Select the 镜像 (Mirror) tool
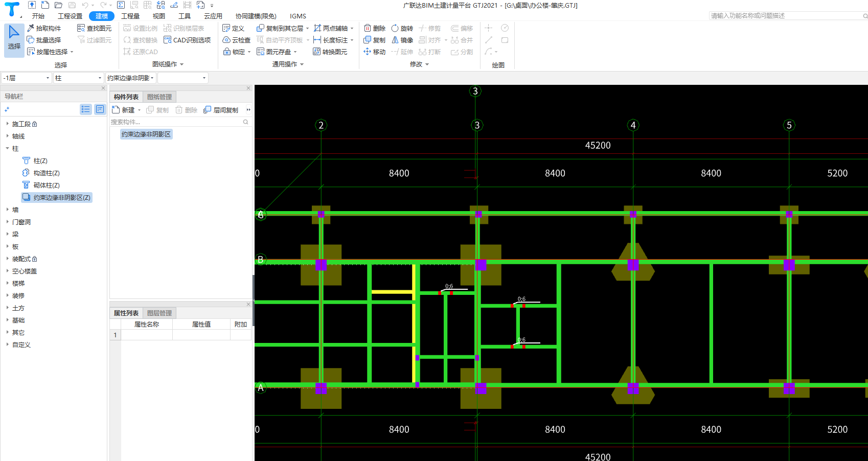 [402, 40]
